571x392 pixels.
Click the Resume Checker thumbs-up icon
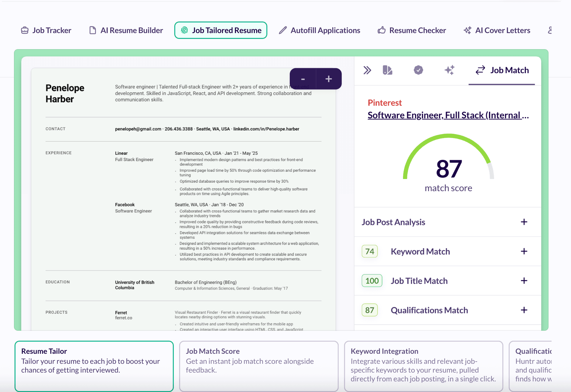tap(381, 30)
